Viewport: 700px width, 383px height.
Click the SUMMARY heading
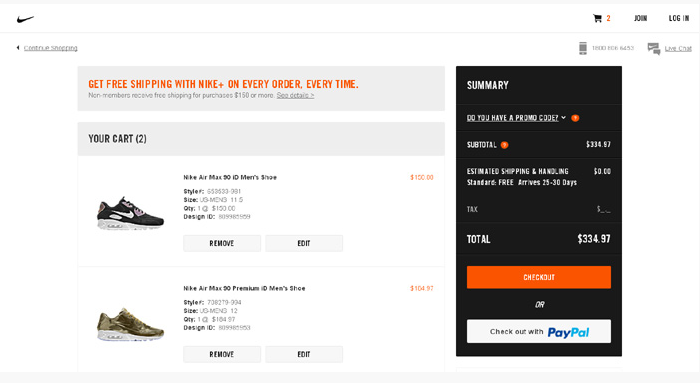tap(488, 85)
